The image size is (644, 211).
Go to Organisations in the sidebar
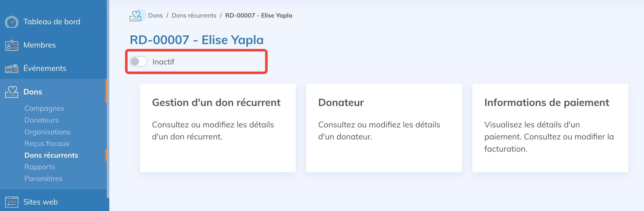[47, 132]
